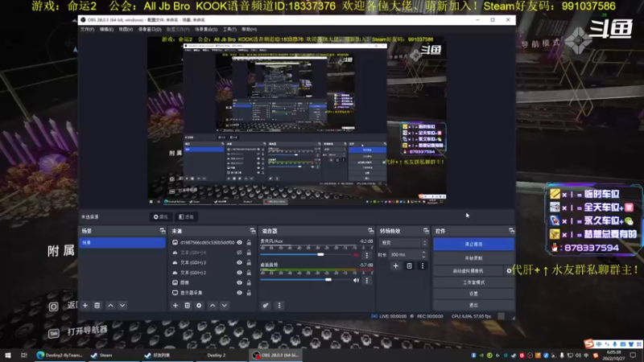The width and height of the screenshot is (644, 362).
Task: Switch to Steam on the taskbar
Action: click(x=101, y=355)
